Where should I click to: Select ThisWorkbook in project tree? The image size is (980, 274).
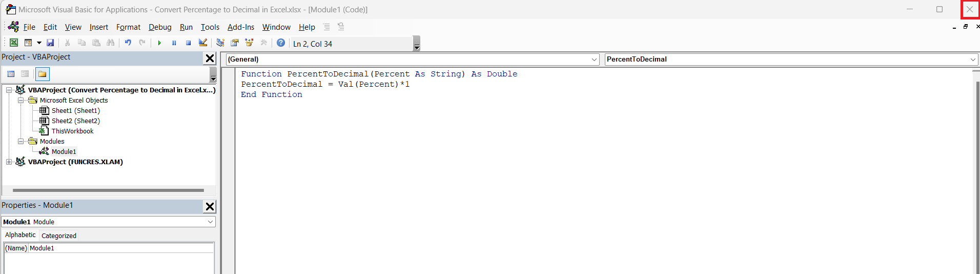tap(72, 131)
